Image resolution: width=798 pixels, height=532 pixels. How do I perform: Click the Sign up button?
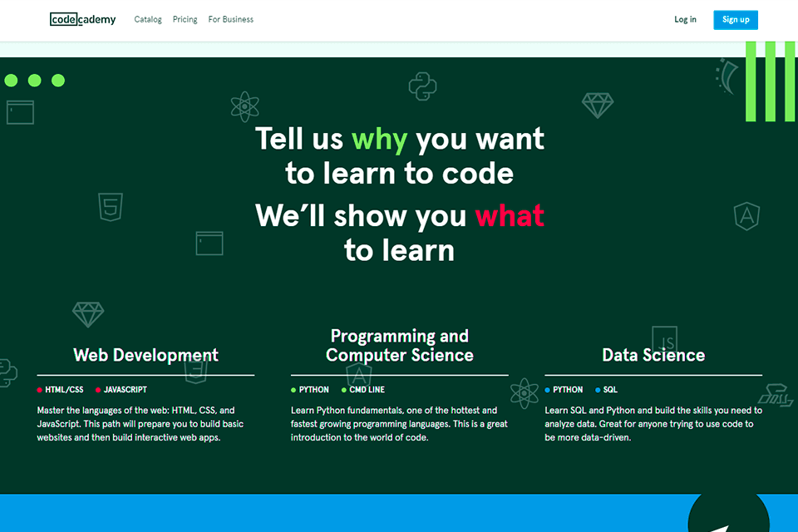(735, 19)
